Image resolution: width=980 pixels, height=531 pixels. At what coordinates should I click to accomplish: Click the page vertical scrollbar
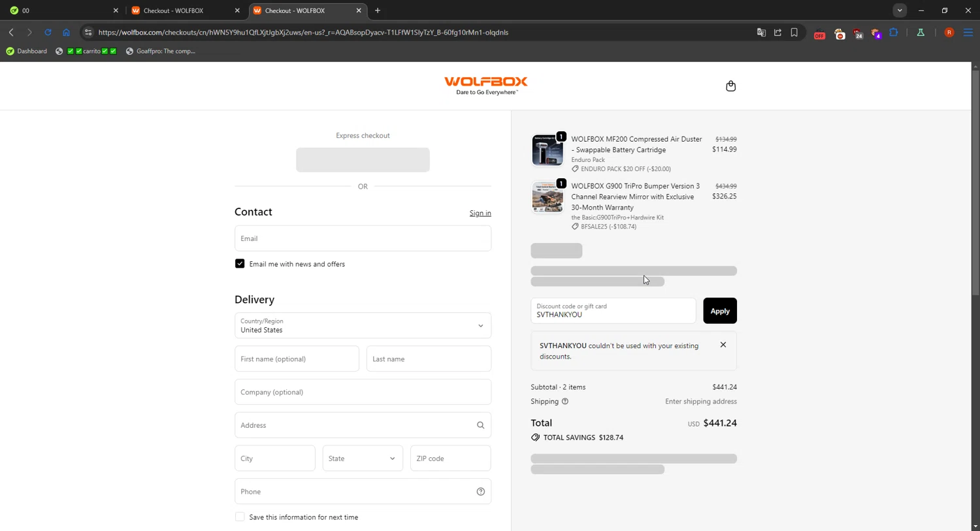point(975,183)
